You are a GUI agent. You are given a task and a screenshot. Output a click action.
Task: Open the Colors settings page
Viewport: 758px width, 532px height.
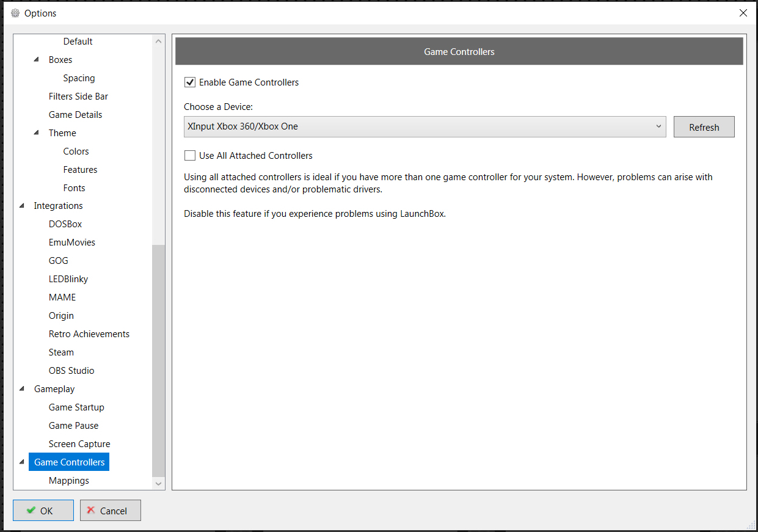tap(76, 151)
